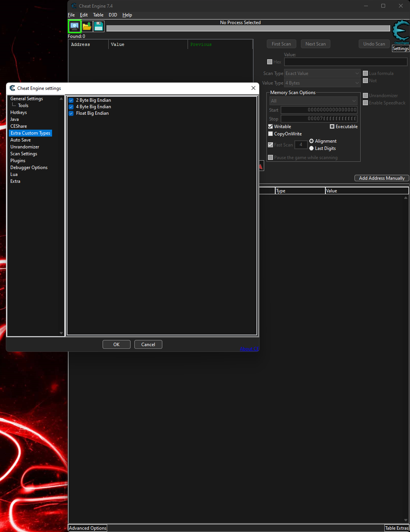
Task: Open the D3D menu
Action: (x=113, y=15)
